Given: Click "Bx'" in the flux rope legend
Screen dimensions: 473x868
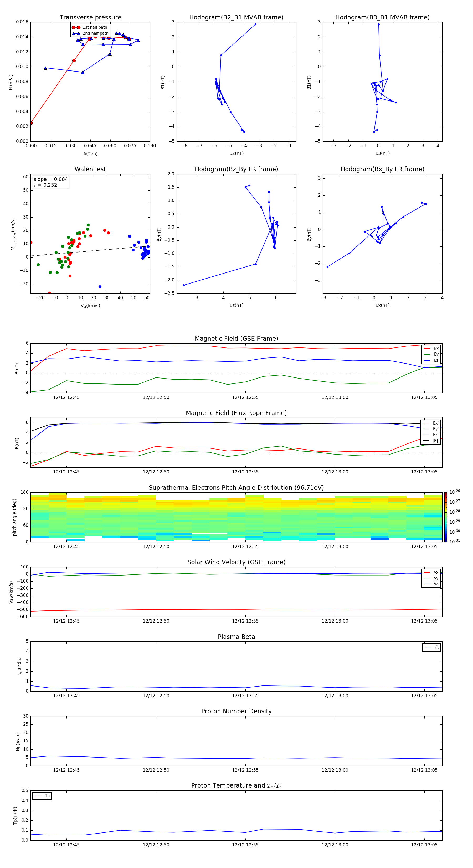Looking at the screenshot, I should 431,423.
